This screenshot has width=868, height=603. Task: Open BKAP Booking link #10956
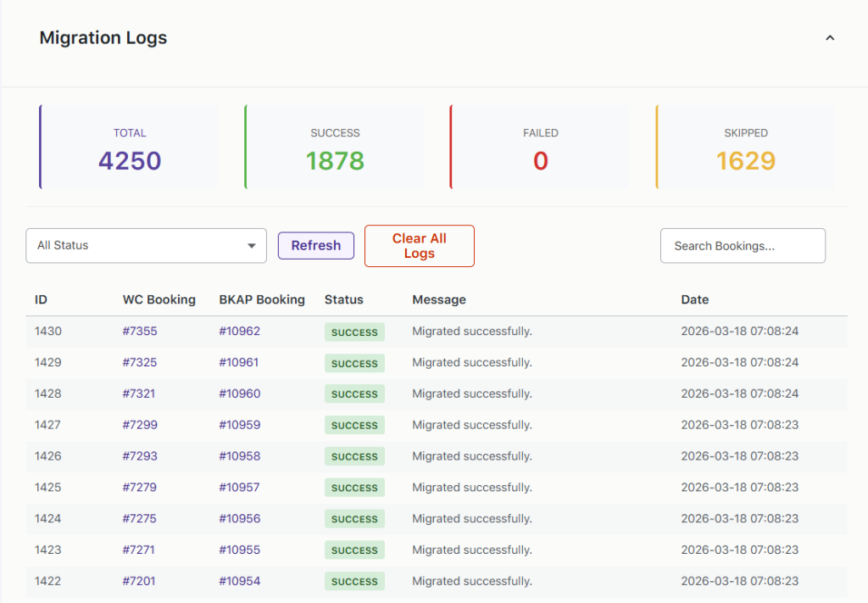point(239,518)
